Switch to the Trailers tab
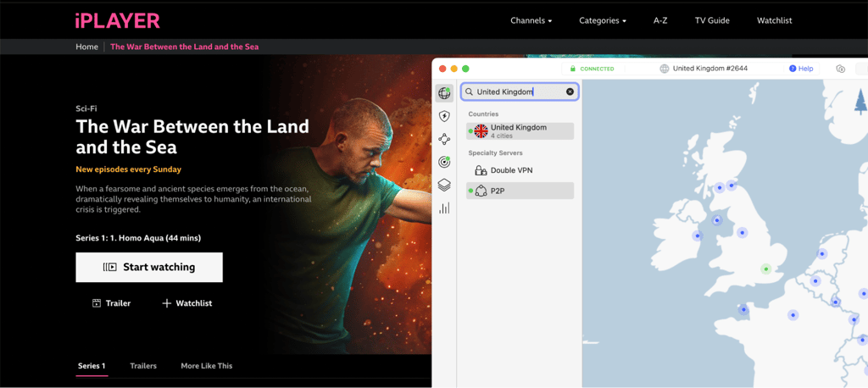This screenshot has height=388, width=868. coord(143,366)
